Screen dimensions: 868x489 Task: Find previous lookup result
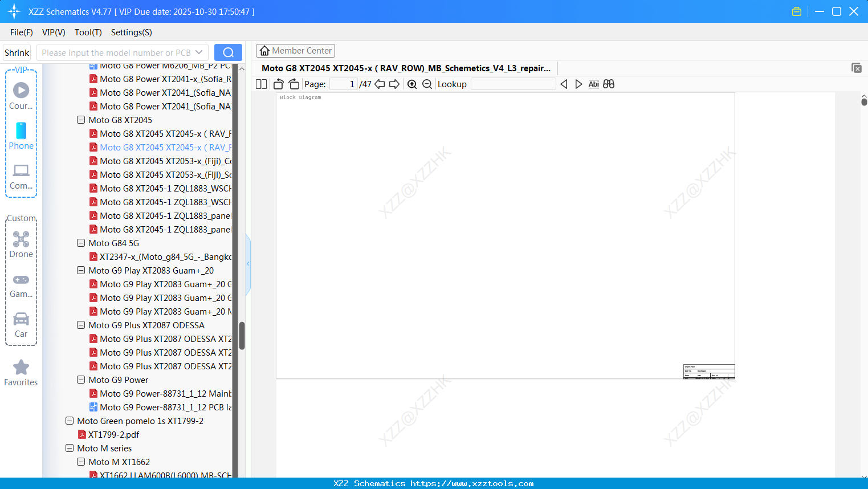564,84
